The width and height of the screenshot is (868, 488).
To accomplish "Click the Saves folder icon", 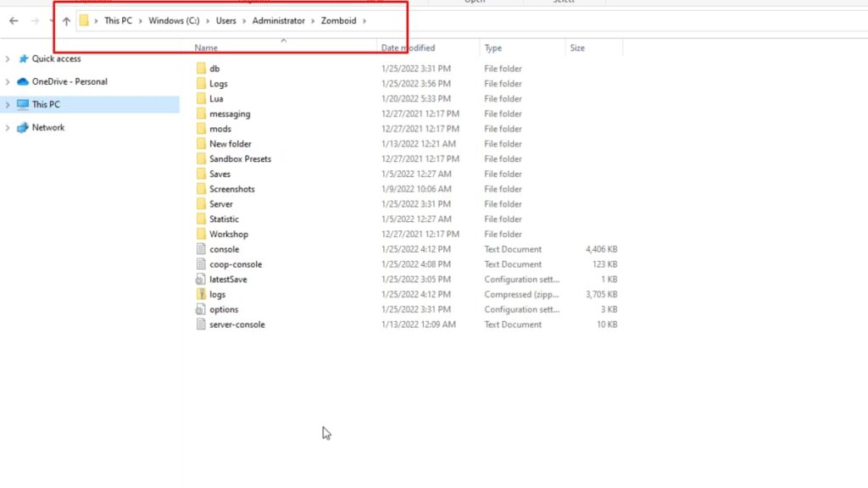I will [201, 174].
